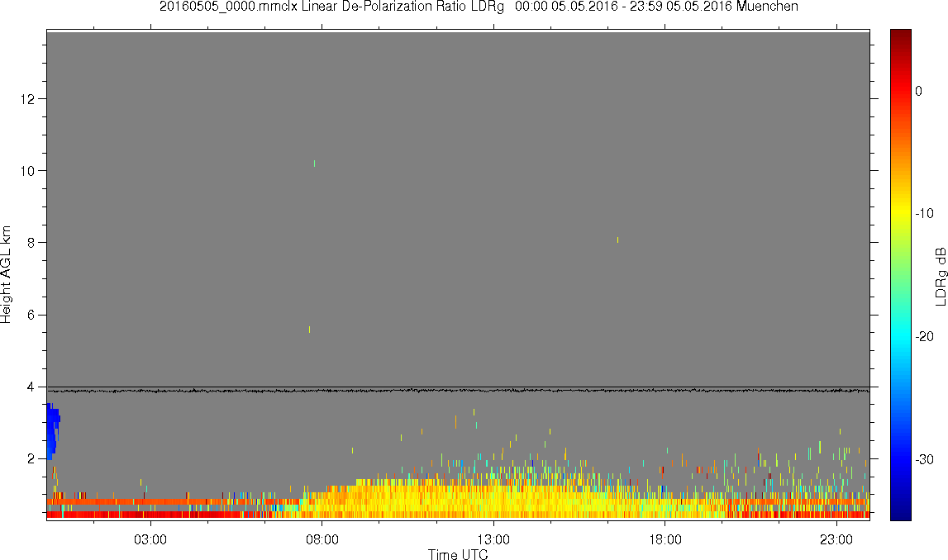Image resolution: width=948 pixels, height=560 pixels.
Task: Click the height tick label 12
Action: click(28, 98)
